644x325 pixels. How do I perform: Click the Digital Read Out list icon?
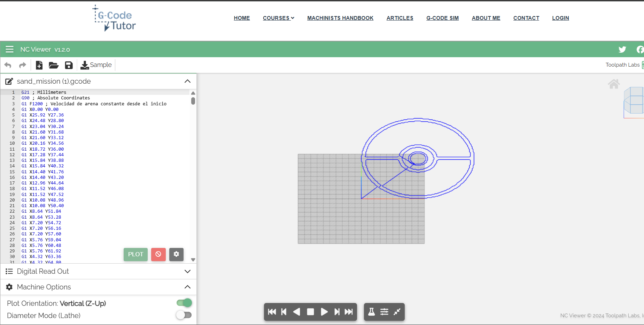click(9, 271)
